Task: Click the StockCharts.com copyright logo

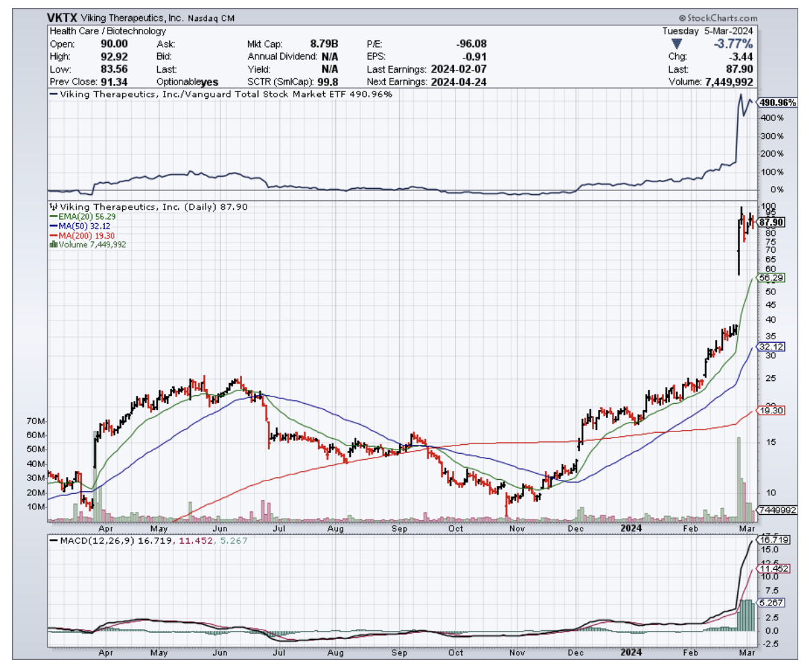Action: [x=718, y=19]
